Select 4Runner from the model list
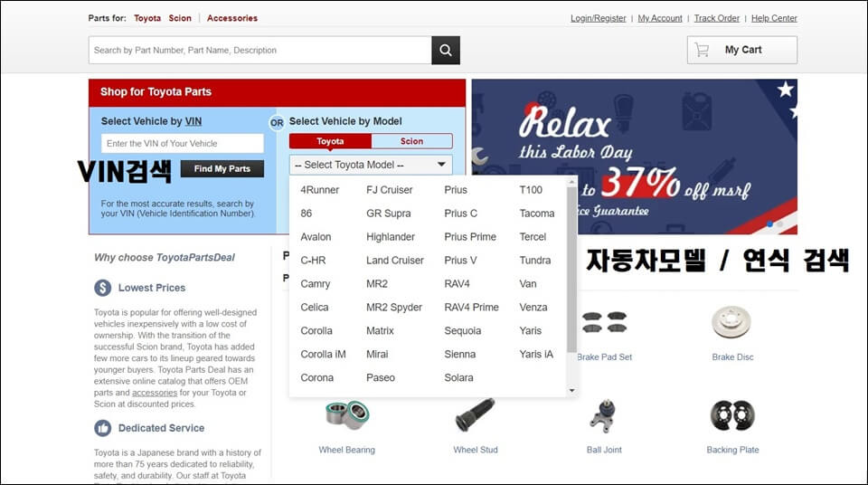The height and width of the screenshot is (485, 868). pos(319,190)
